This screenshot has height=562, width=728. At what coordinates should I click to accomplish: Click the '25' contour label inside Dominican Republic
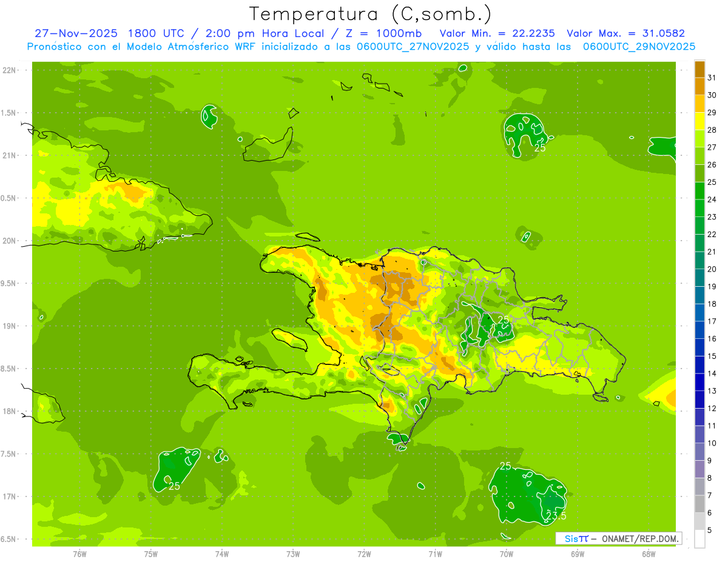coord(504,319)
